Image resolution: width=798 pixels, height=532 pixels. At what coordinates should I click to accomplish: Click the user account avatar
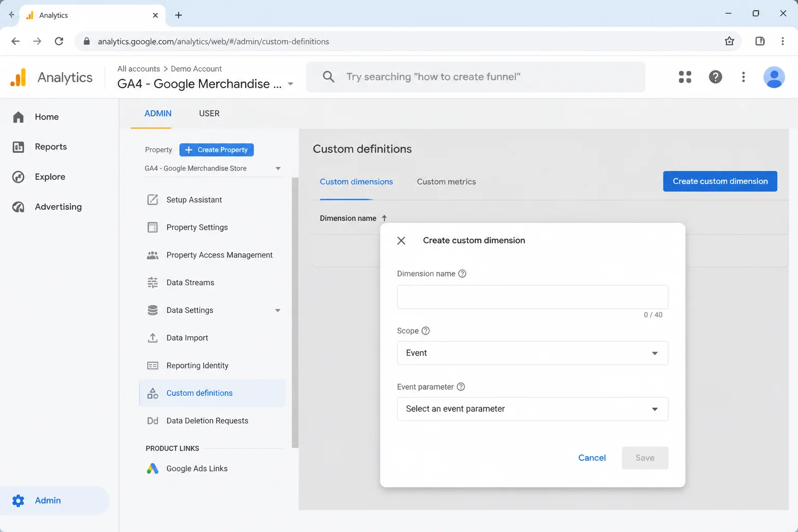[x=774, y=77]
